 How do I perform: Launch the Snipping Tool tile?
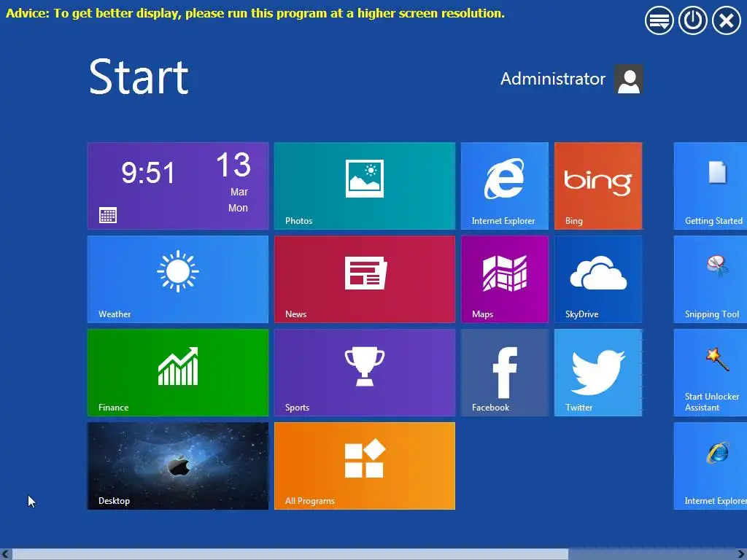pyautogui.click(x=711, y=279)
